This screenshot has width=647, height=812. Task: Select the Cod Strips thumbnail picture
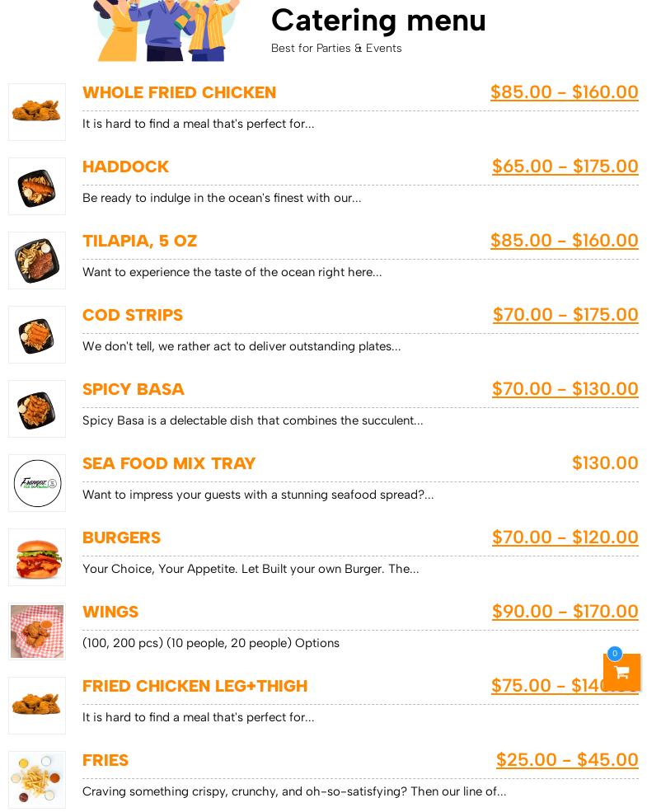[37, 335]
